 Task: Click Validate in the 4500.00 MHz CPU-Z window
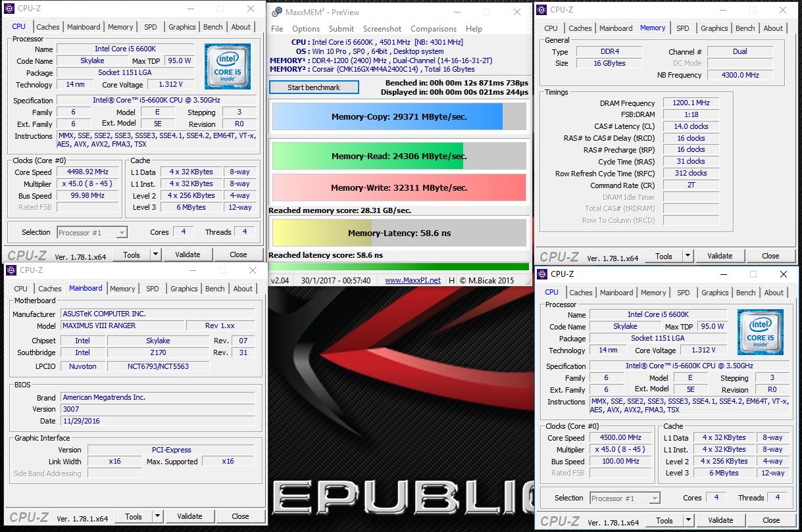click(720, 520)
